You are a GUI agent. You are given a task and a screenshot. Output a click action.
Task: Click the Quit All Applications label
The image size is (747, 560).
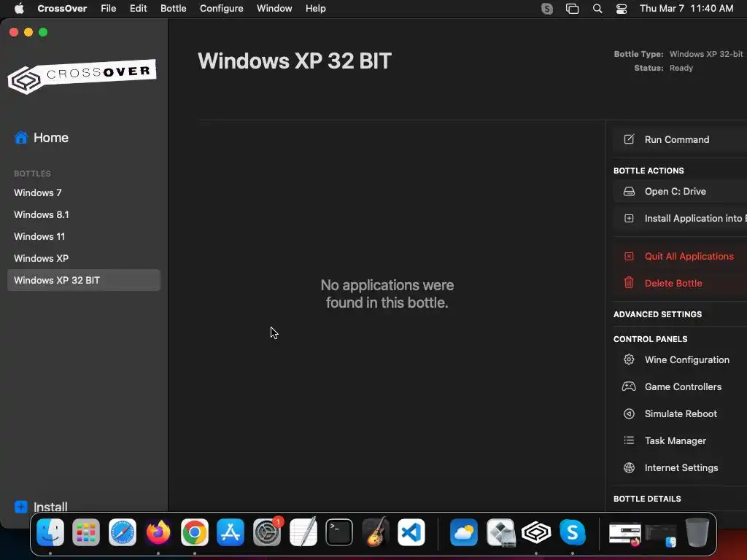(x=689, y=256)
